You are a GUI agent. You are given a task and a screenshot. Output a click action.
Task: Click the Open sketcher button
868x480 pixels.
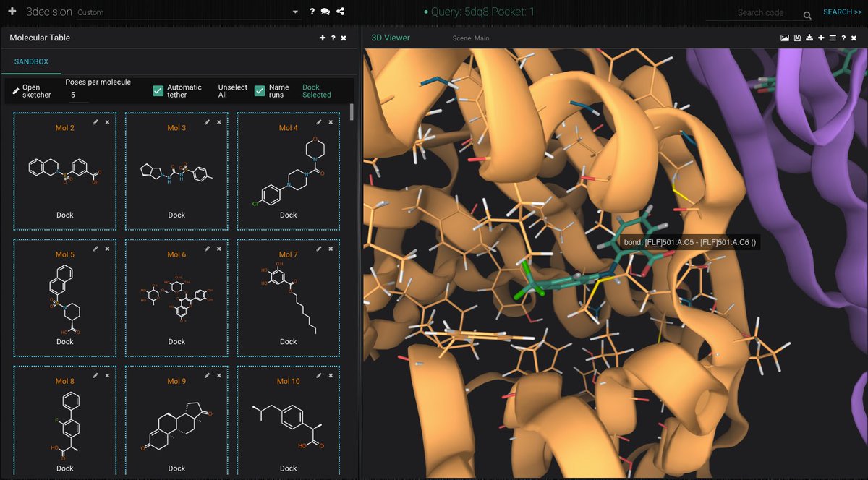pyautogui.click(x=32, y=90)
